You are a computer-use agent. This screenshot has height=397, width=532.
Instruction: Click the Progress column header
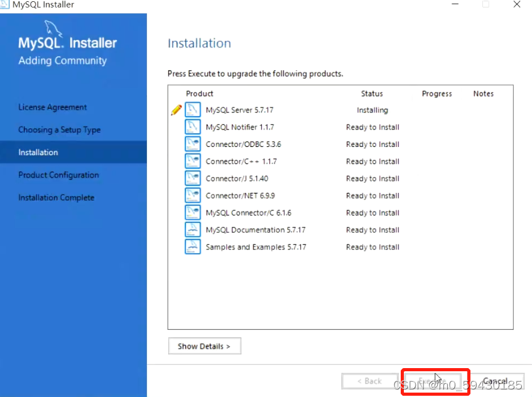(437, 94)
